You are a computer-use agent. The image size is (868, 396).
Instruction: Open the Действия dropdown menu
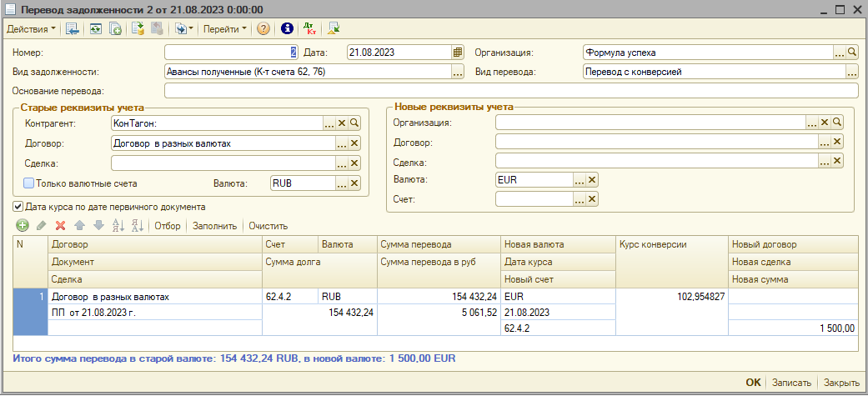tap(32, 29)
